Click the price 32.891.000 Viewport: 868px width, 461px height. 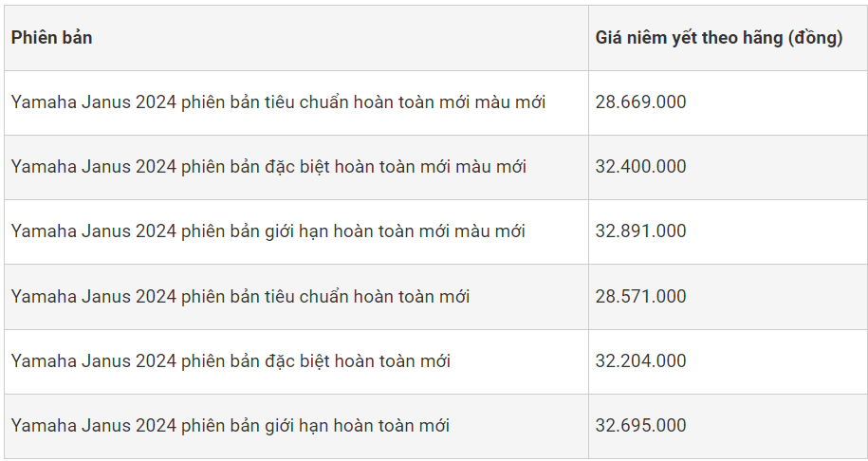[640, 231]
